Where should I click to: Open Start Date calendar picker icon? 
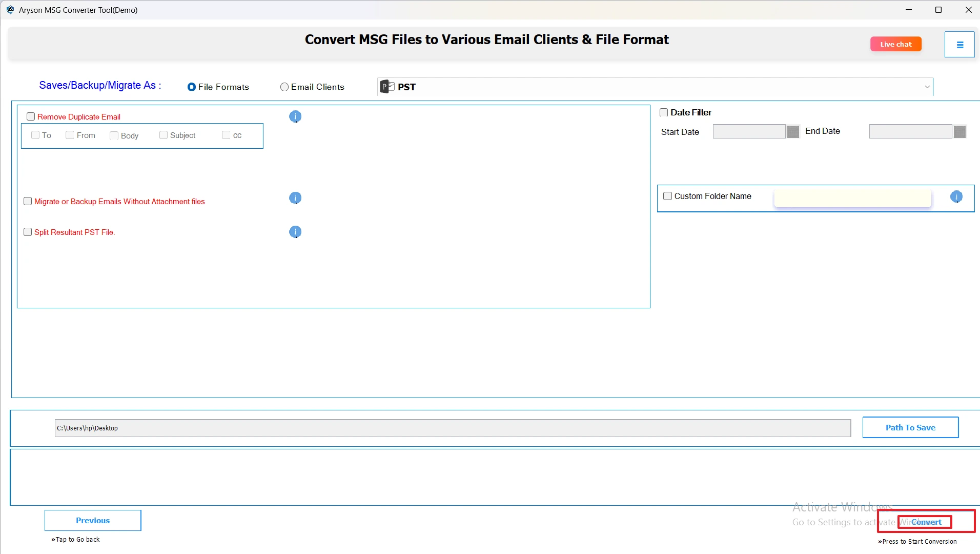click(793, 132)
